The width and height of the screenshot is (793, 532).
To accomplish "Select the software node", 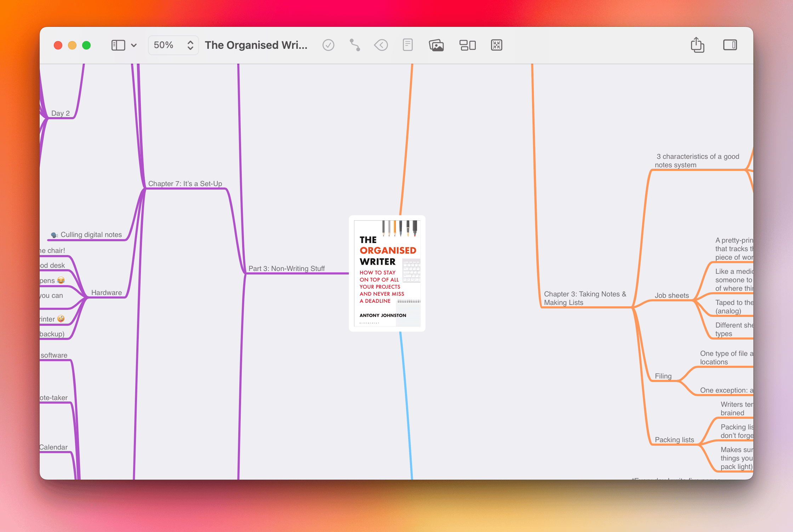I will point(54,355).
